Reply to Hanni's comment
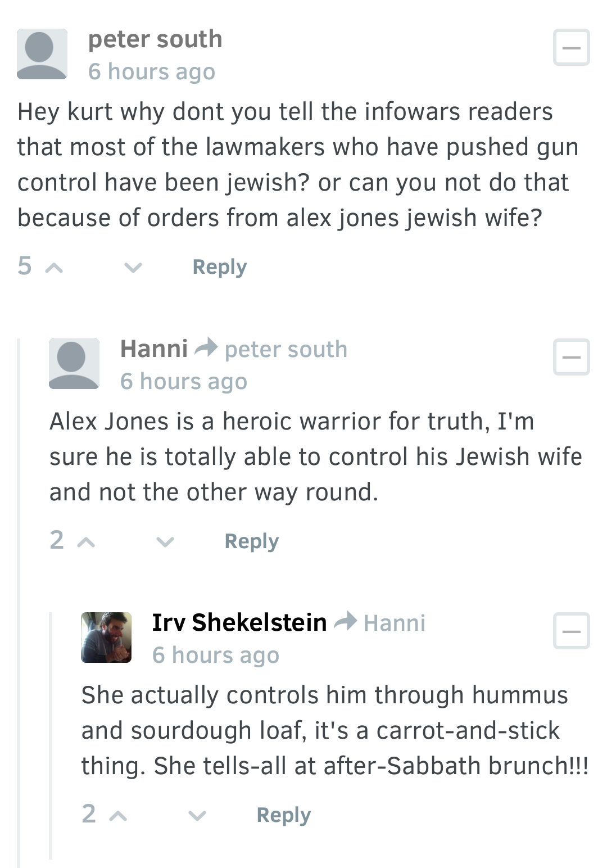This screenshot has height=868, width=607. tap(252, 541)
